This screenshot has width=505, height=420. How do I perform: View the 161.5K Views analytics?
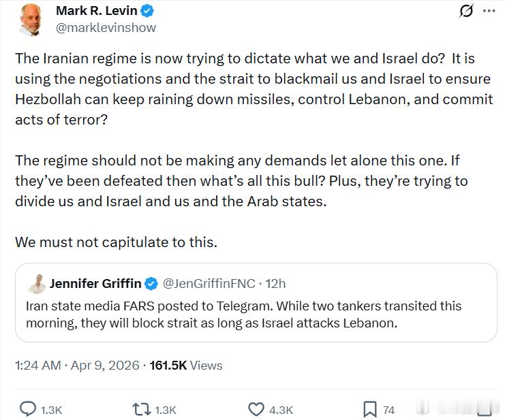coord(186,366)
